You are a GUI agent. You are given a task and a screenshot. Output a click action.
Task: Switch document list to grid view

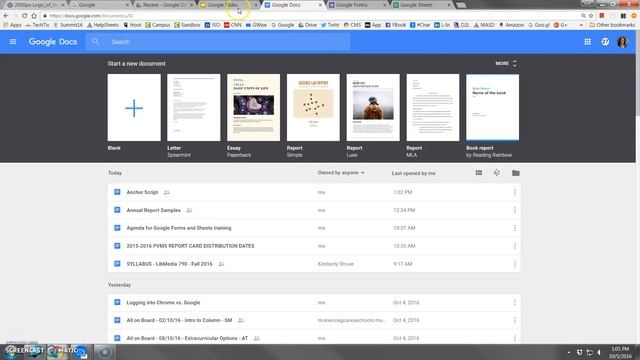click(x=479, y=173)
